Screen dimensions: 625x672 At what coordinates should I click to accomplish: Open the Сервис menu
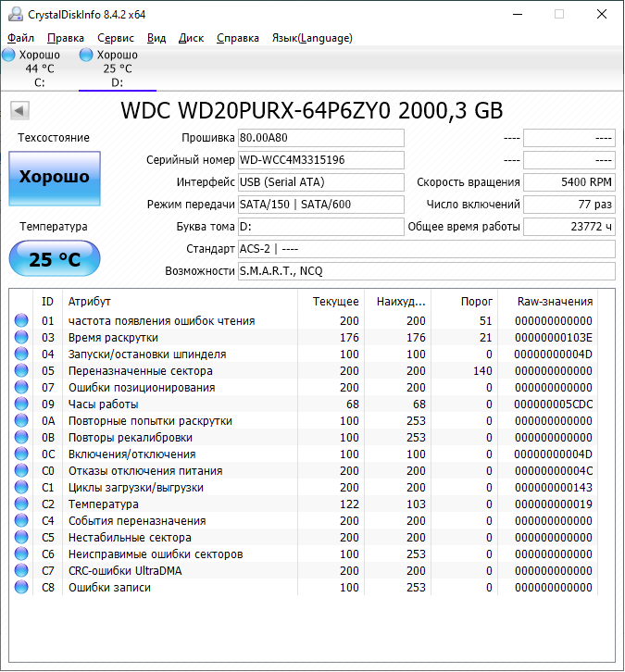pyautogui.click(x=116, y=38)
